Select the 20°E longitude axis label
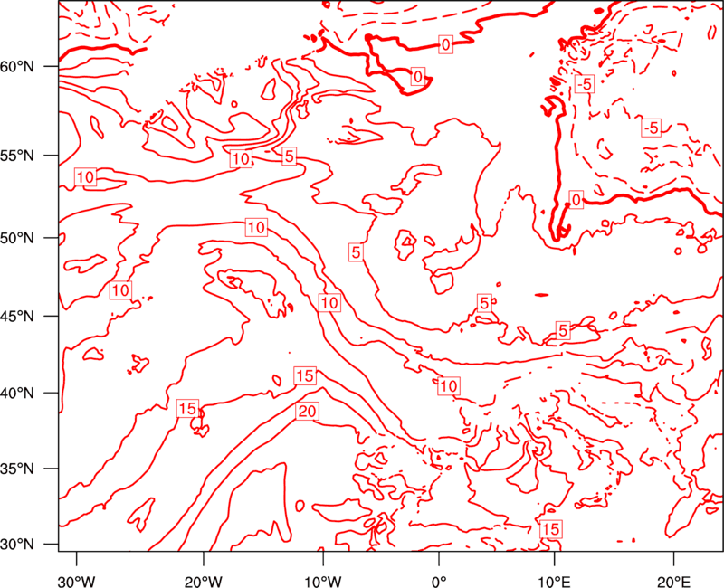Screen dimensions: 724x588 (673, 582)
